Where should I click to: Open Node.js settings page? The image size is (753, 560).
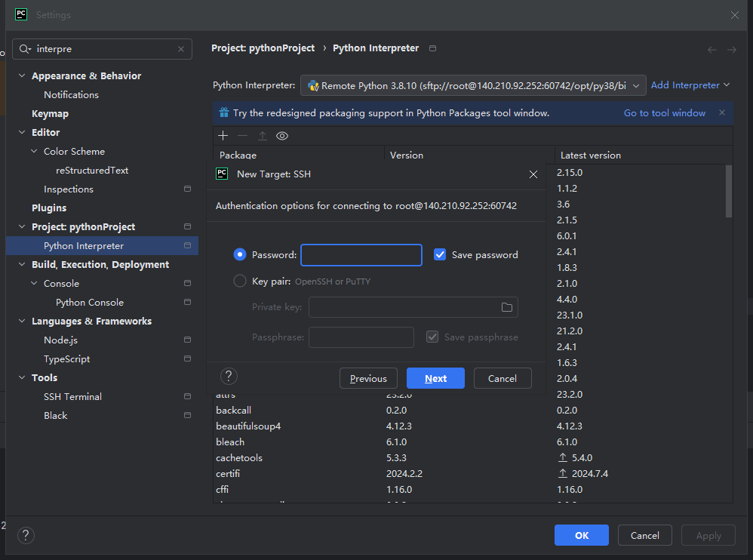[x=60, y=340]
